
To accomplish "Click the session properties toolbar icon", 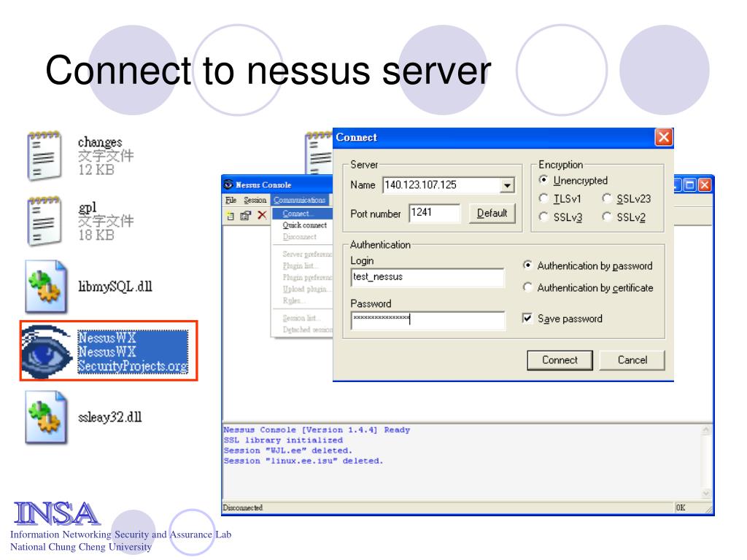I will pyautogui.click(x=246, y=216).
